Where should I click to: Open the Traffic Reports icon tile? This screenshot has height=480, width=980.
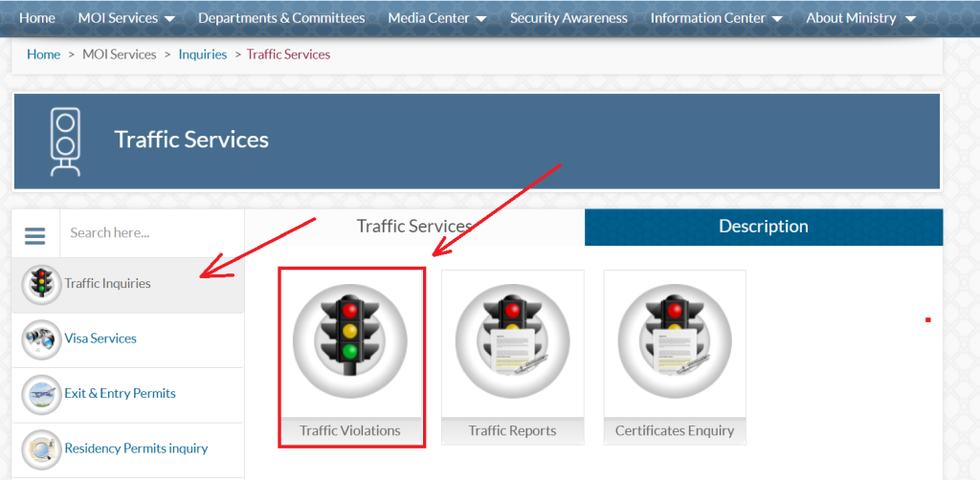[x=513, y=340]
